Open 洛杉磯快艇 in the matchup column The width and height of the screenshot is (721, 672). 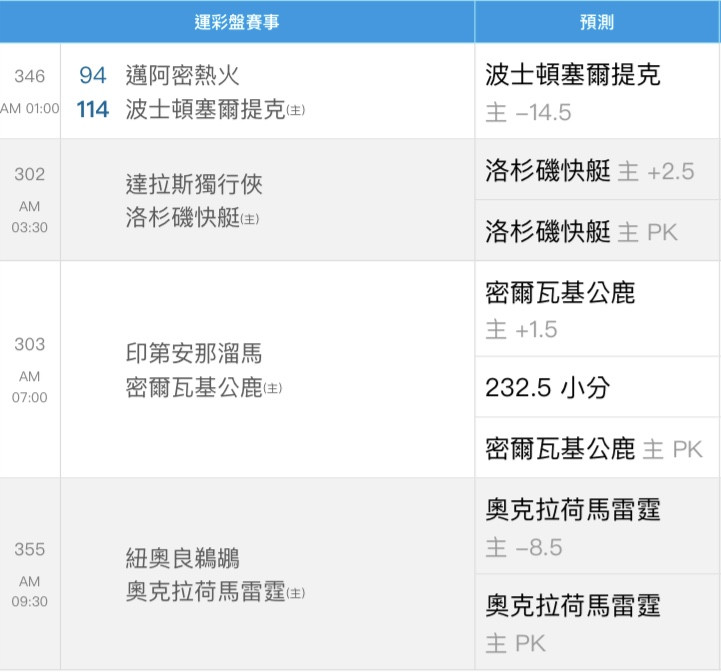coord(183,218)
